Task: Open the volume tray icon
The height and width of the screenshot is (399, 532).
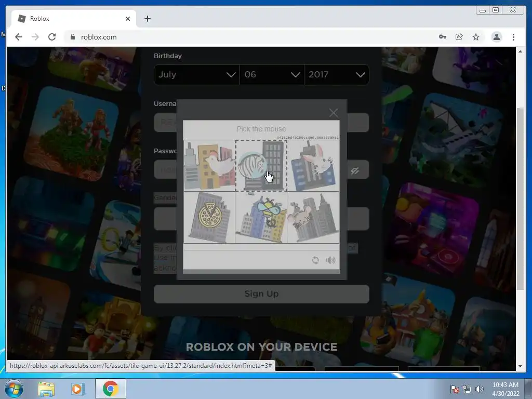Action: (x=479, y=389)
